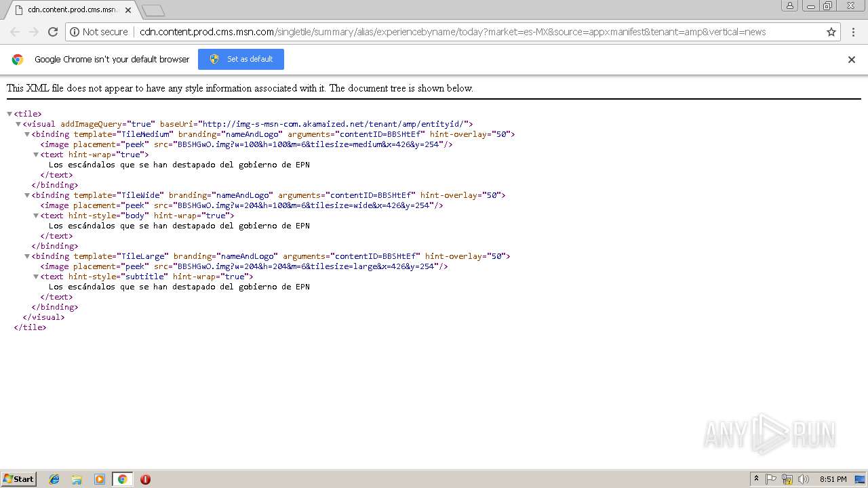This screenshot has height=488, width=868.
Task: Click the image line with tilesize=wide
Action: click(x=241, y=205)
